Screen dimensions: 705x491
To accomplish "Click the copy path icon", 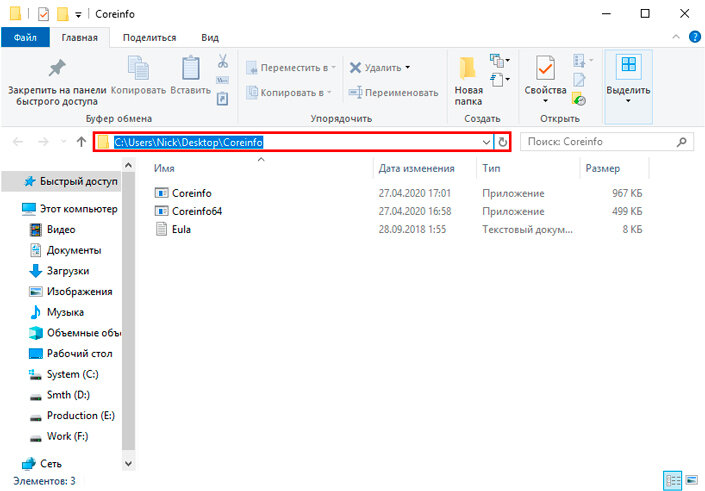I will 223,80.
